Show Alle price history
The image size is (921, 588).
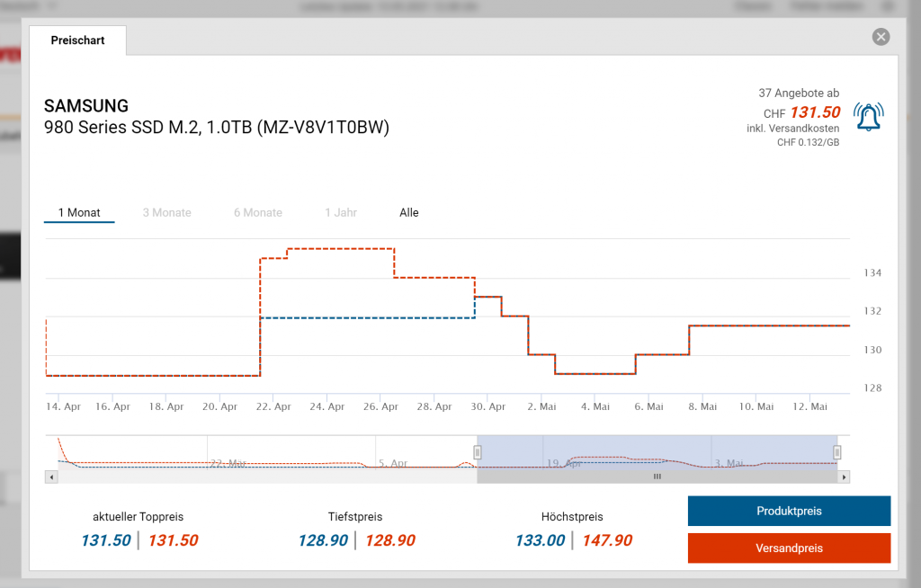coord(409,213)
